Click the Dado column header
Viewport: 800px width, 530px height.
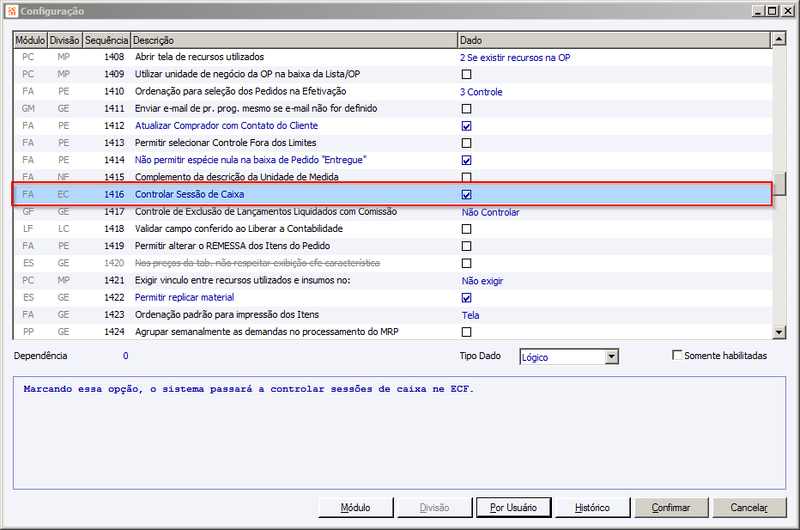614,40
